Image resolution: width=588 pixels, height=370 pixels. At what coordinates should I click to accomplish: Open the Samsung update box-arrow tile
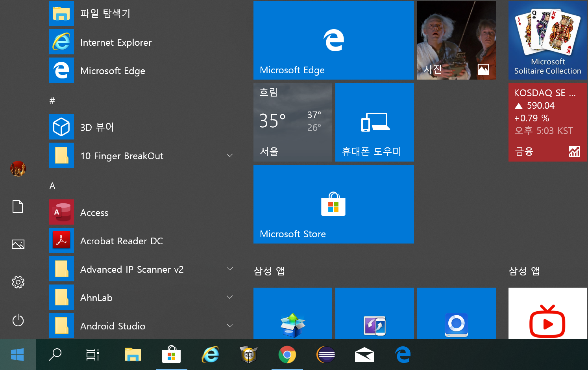pyautogui.click(x=293, y=313)
